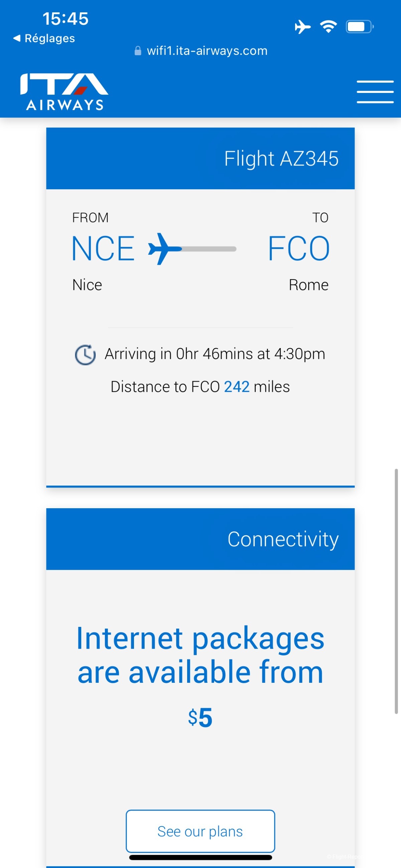This screenshot has height=868, width=401.
Task: Tap the clock icon next to arrival time
Action: [x=85, y=354]
